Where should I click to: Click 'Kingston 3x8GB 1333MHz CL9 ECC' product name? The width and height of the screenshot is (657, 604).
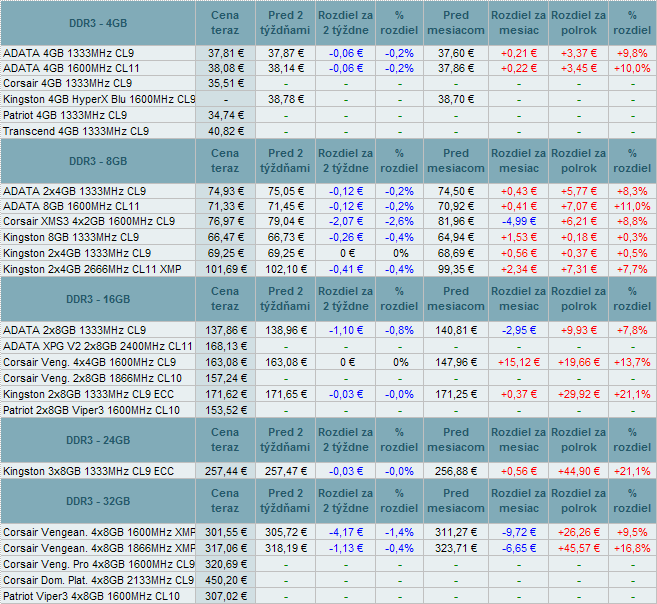pos(88,471)
